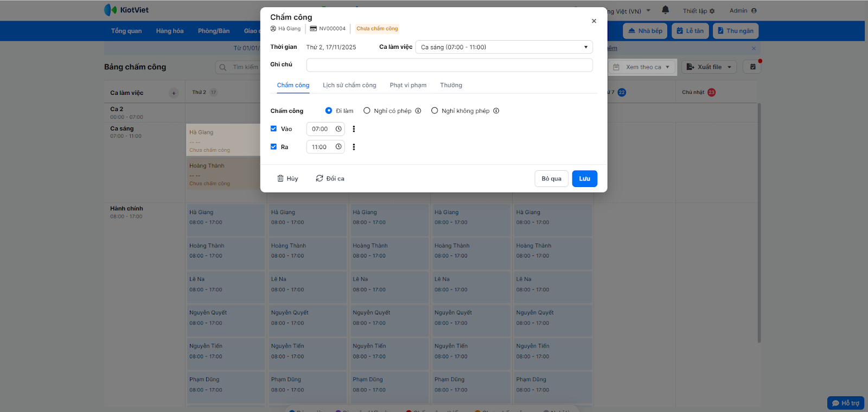
Task: Go to the Nhà bếp screen
Action: [x=645, y=31]
